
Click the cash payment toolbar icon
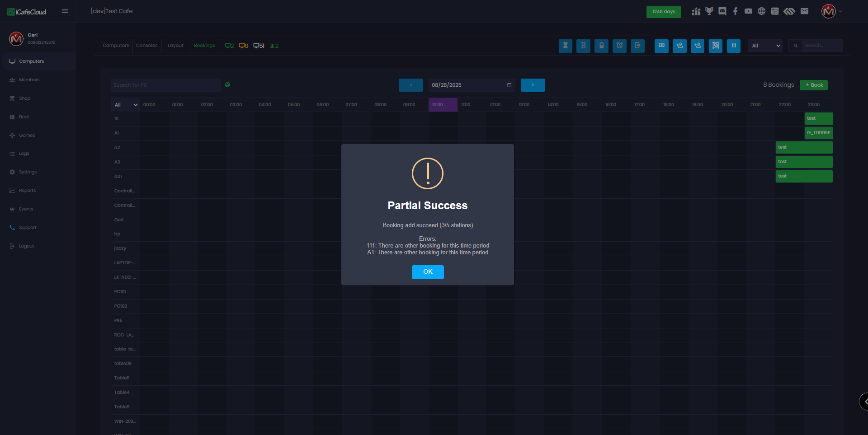click(x=661, y=46)
